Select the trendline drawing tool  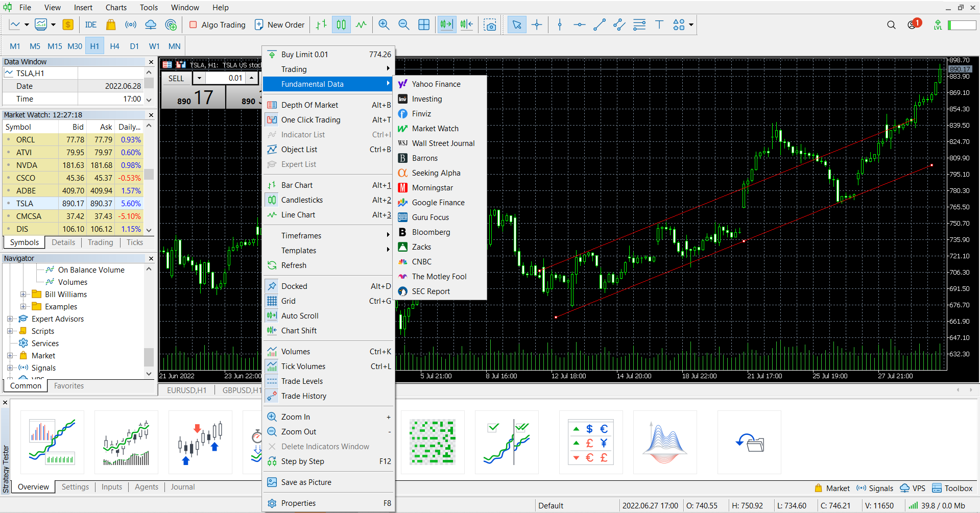[600, 25]
